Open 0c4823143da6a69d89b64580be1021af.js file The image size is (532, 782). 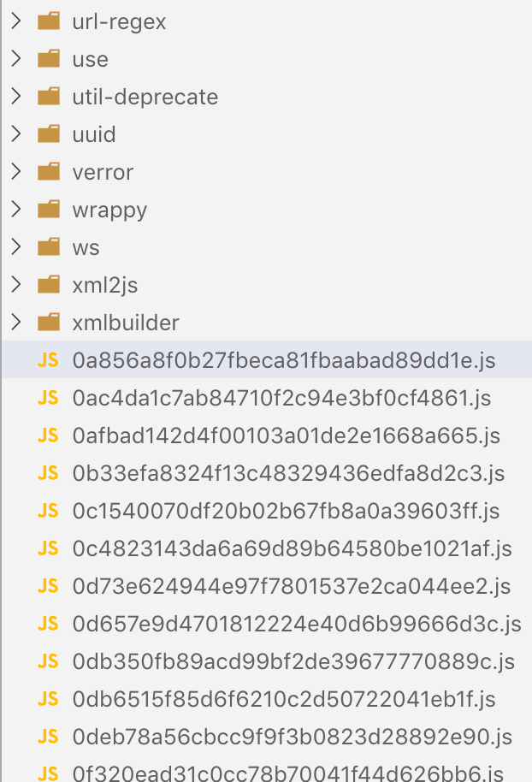(x=267, y=548)
